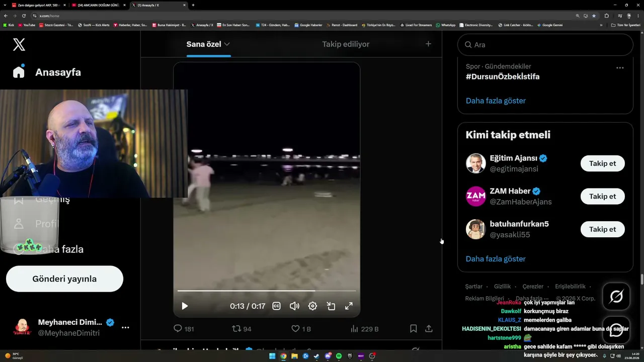Open ZAM Haber profile avatar

tap(475, 196)
